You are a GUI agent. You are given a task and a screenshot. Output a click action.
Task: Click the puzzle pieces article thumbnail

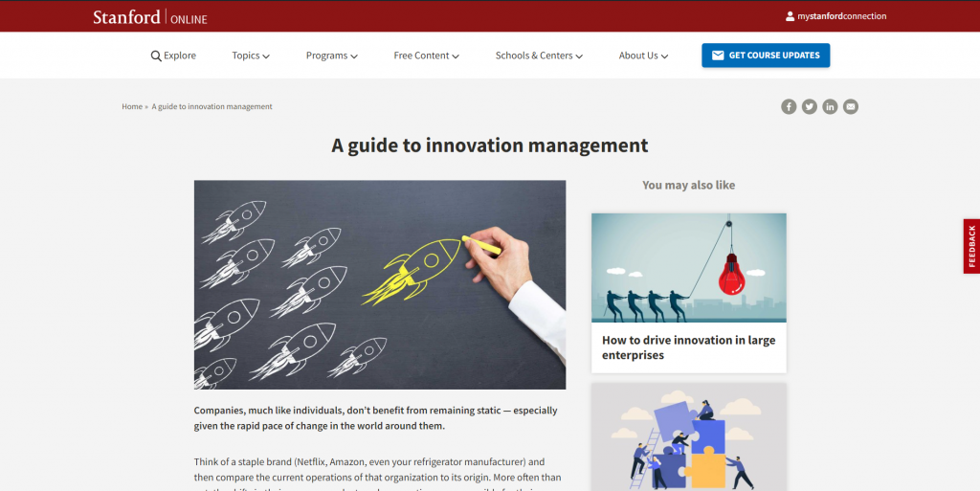coord(688,437)
